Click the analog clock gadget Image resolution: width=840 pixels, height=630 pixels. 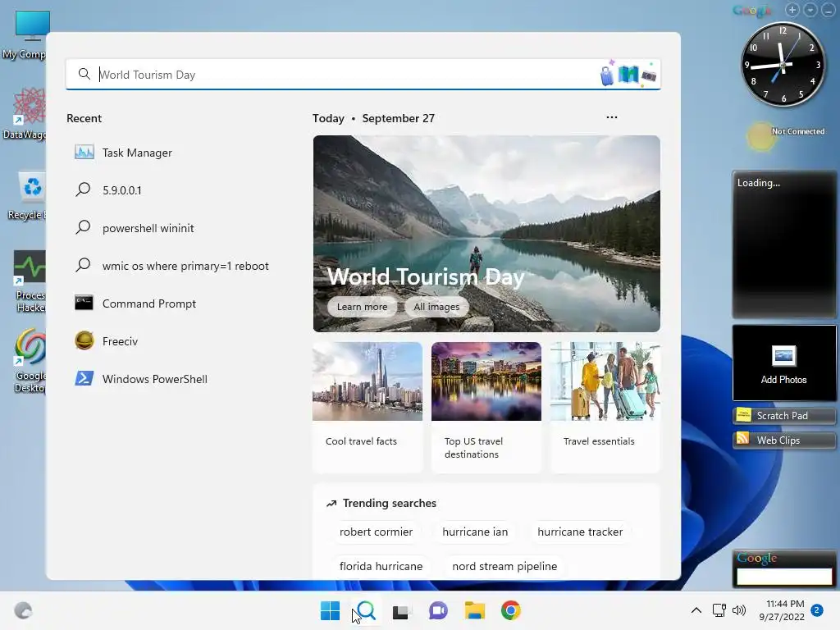pos(783,64)
